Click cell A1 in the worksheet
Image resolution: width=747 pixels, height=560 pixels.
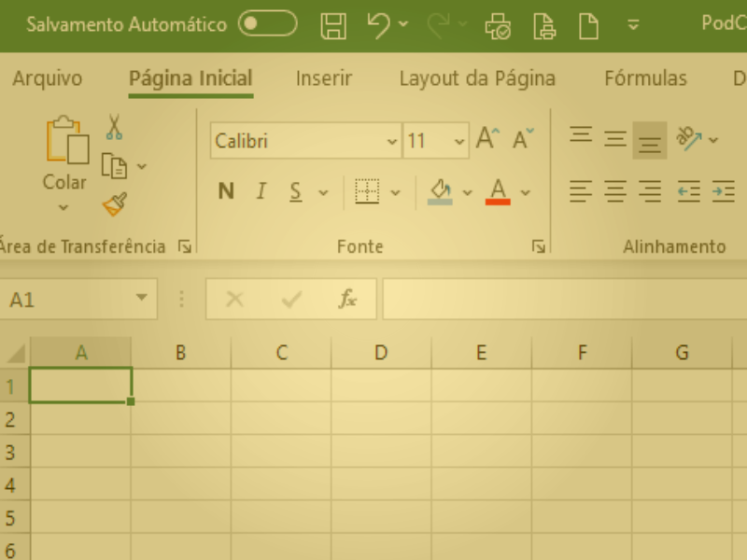point(80,385)
